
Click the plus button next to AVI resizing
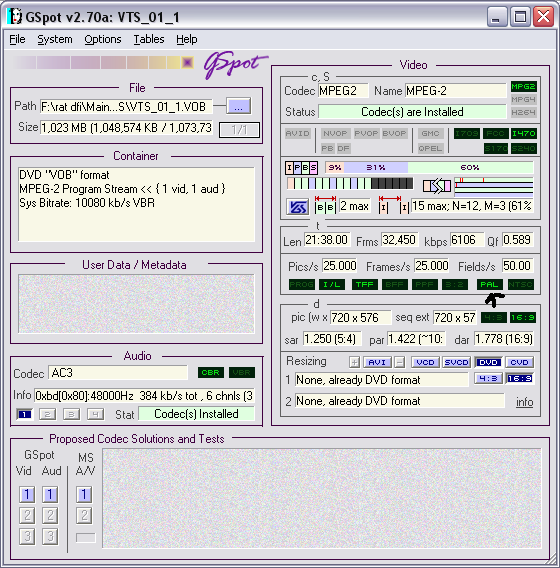(x=354, y=362)
